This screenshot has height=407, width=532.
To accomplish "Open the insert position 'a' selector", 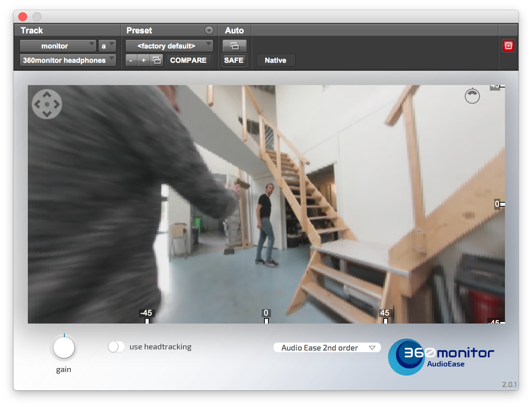I will pyautogui.click(x=107, y=46).
